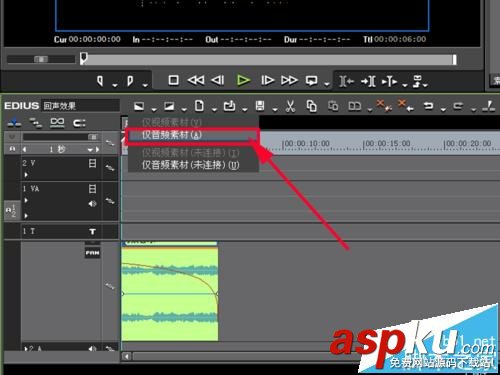500x375 pixels.
Task: Open dropdown next to new sequence icon
Action: (x=154, y=109)
